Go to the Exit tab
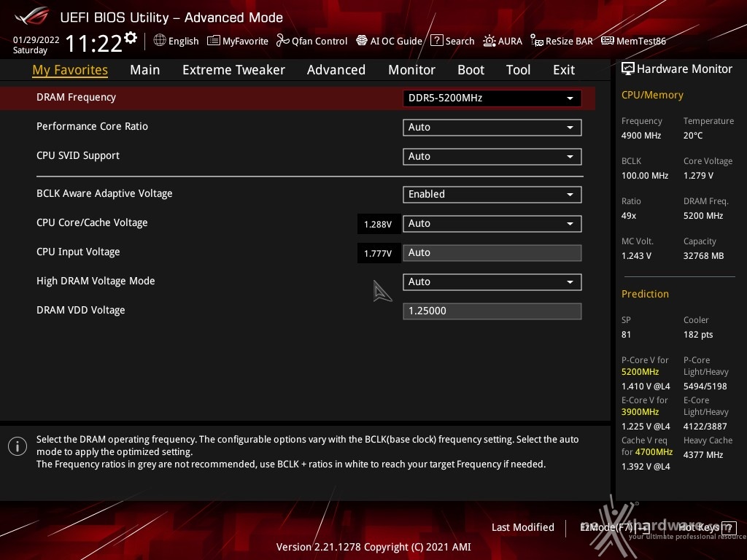 point(564,70)
